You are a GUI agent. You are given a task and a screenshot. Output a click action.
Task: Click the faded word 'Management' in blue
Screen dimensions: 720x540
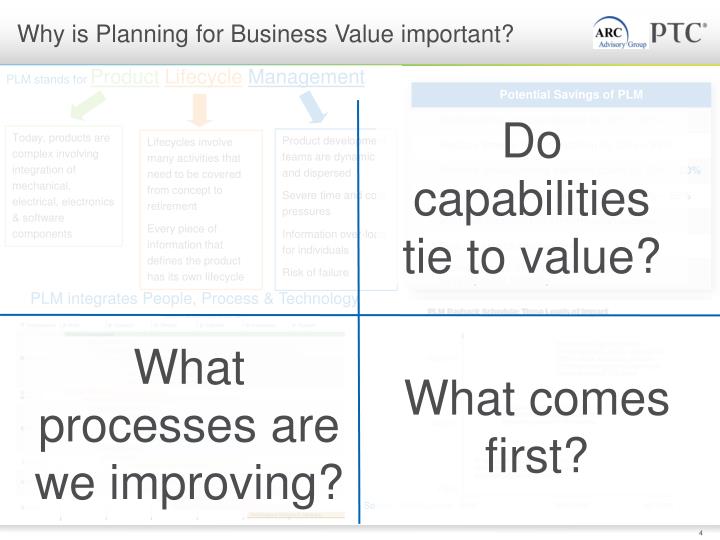click(306, 77)
